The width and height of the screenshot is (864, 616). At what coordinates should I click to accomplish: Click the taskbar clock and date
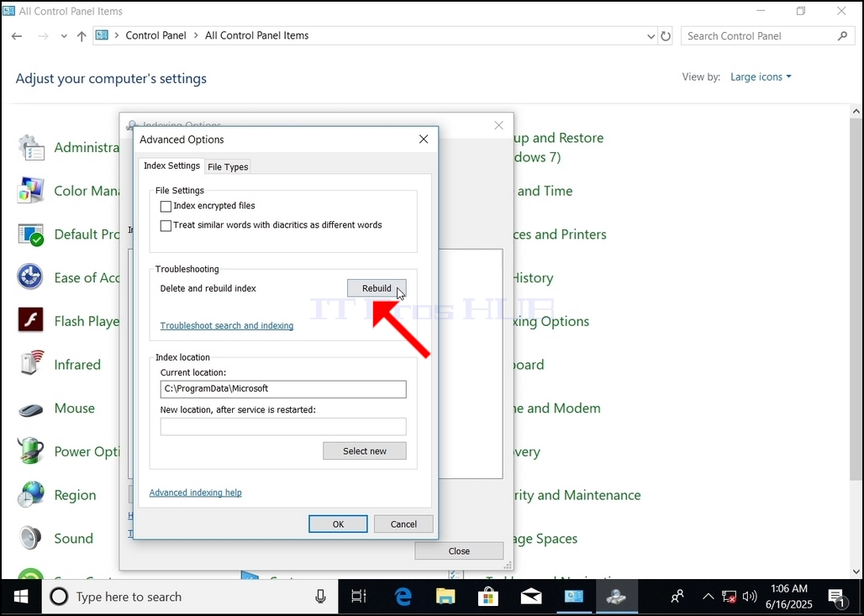click(788, 597)
